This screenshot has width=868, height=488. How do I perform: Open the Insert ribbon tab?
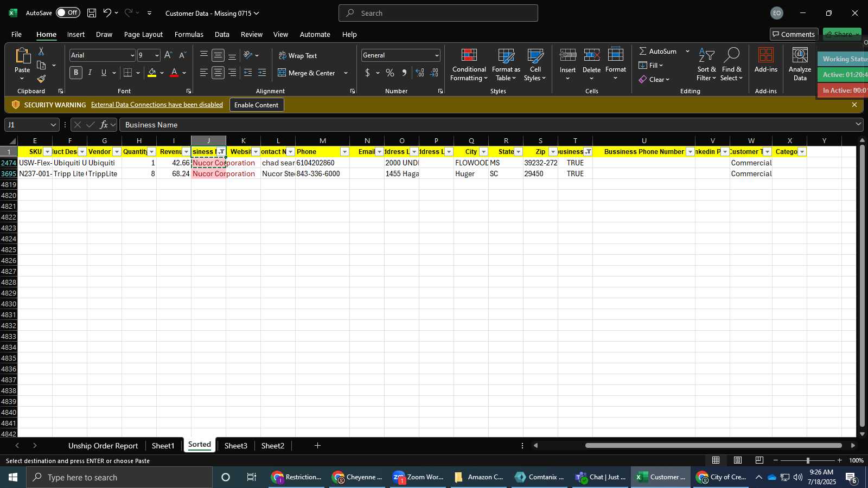coord(76,34)
